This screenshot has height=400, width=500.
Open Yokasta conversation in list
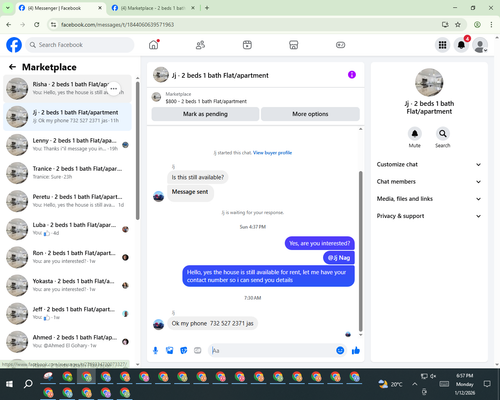pyautogui.click(x=67, y=285)
